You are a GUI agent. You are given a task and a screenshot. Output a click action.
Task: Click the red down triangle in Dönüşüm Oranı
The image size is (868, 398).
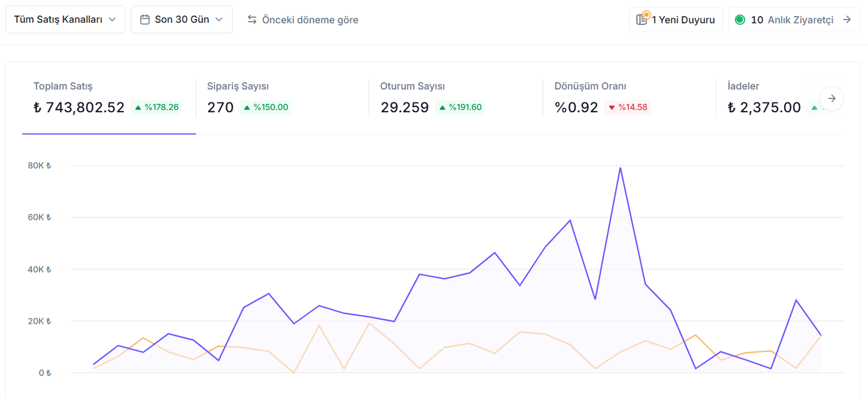(x=612, y=108)
